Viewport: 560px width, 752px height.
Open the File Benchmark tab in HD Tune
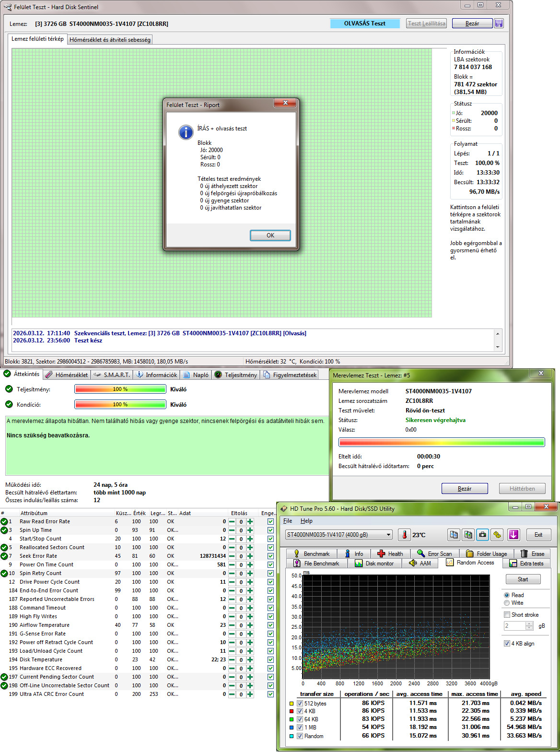[x=316, y=563]
